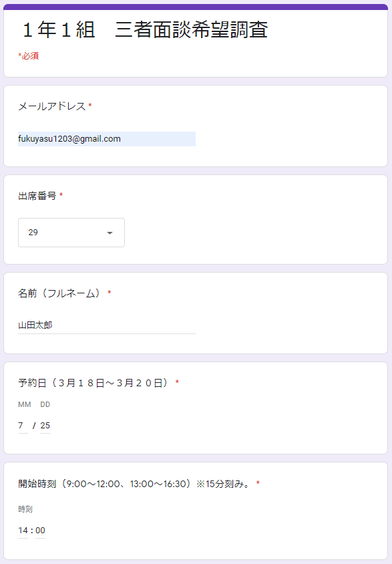
Task: Click the form title 1年1組 三者面談希望調査
Action: tap(145, 29)
